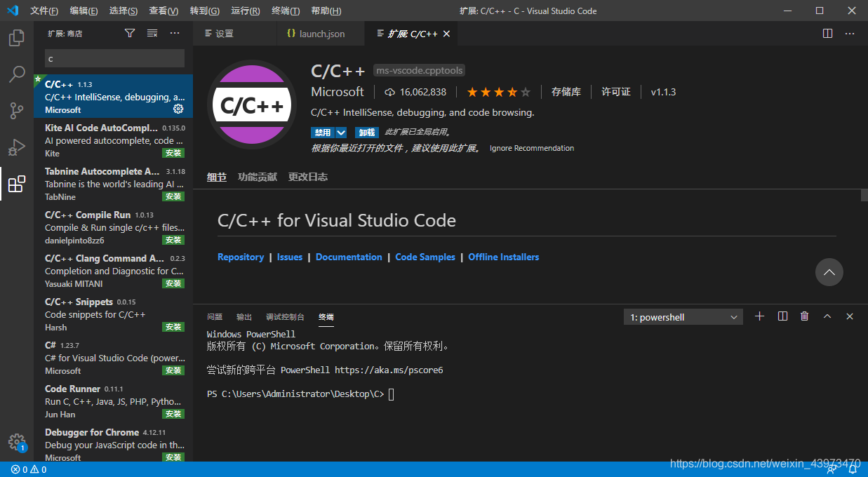This screenshot has width=868, height=477.
Task: Split the terminal panel
Action: coord(782,316)
